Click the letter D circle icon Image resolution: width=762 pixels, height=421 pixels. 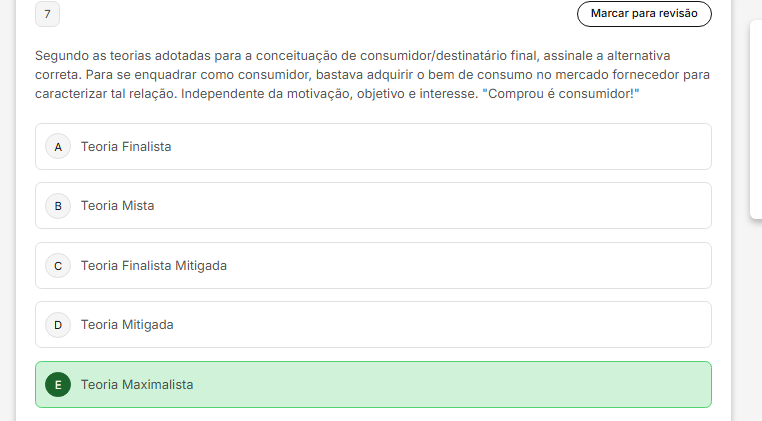tap(58, 325)
